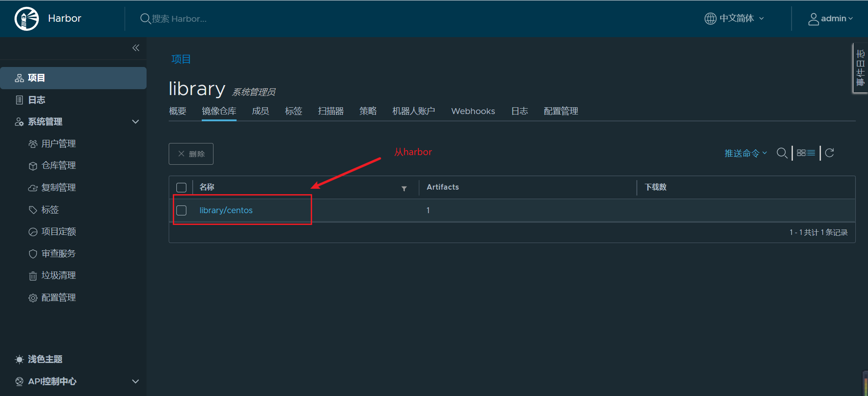Click the admin user avatar icon
This screenshot has height=396, width=868.
(813, 19)
